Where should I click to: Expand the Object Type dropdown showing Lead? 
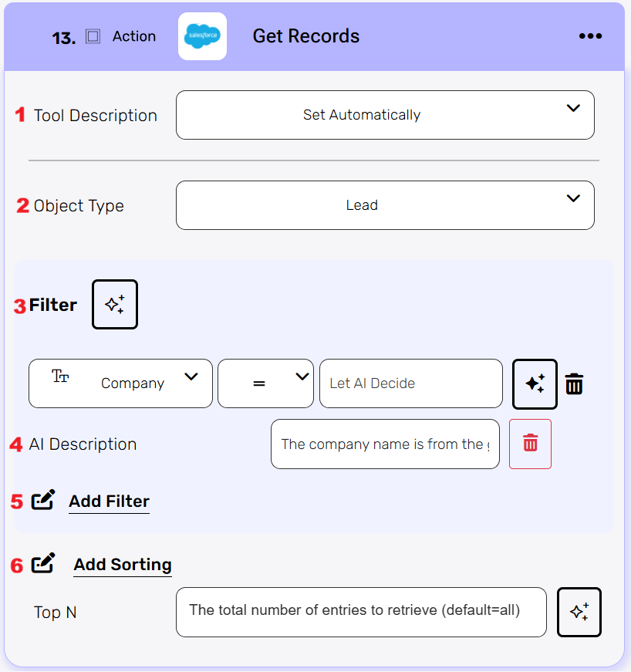[x=385, y=205]
